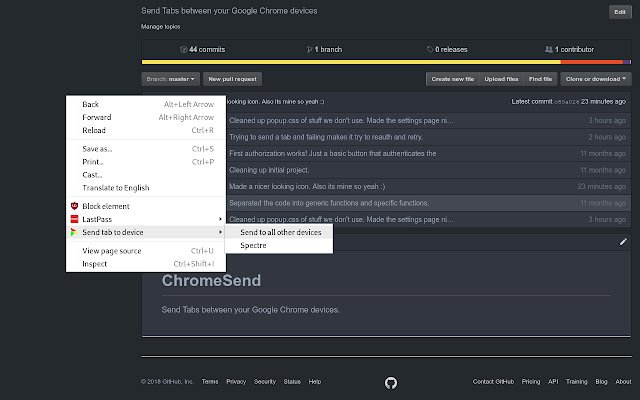This screenshot has width=640, height=400.
Task: Click the pencil edit icon for README
Action: pyautogui.click(x=623, y=242)
